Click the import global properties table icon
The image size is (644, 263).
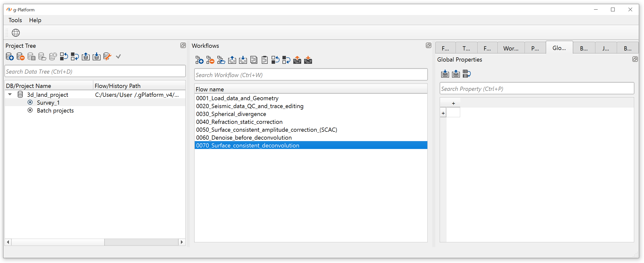click(445, 74)
